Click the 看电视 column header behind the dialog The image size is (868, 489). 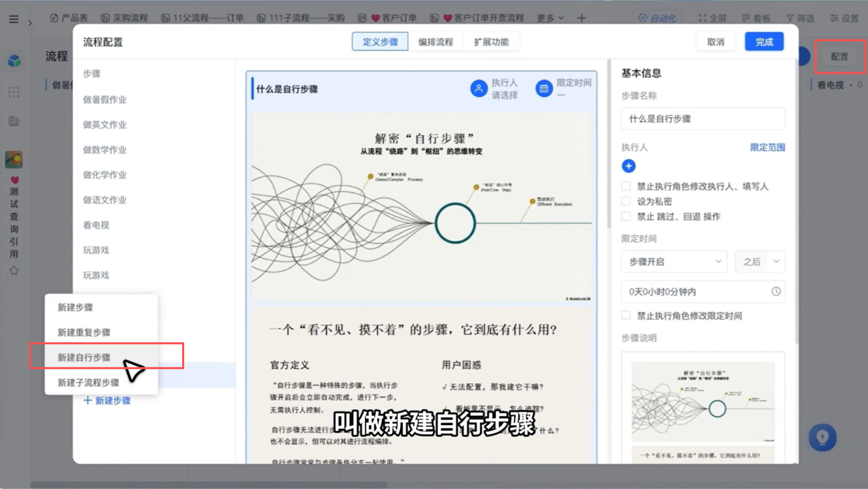click(831, 85)
